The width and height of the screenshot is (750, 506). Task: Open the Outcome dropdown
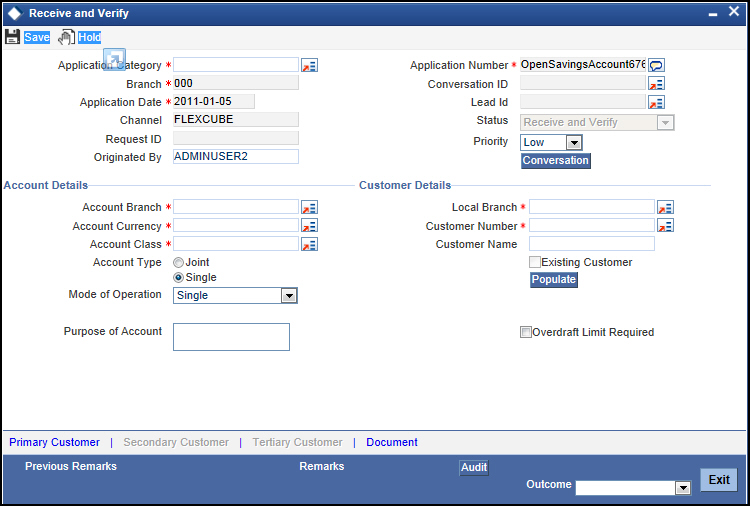click(x=683, y=488)
